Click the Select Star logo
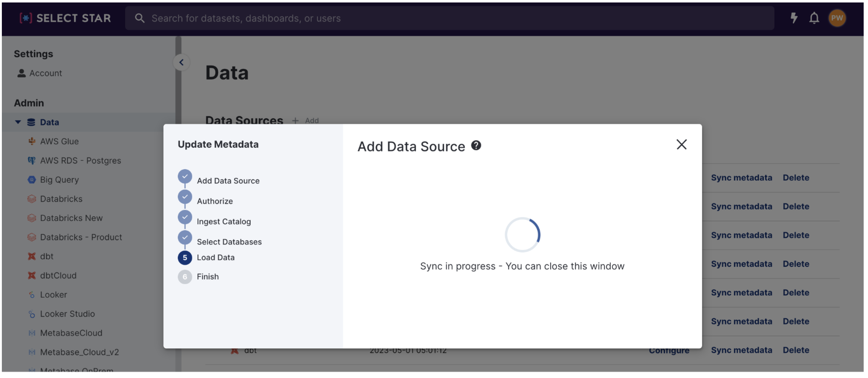The image size is (868, 378). [65, 18]
